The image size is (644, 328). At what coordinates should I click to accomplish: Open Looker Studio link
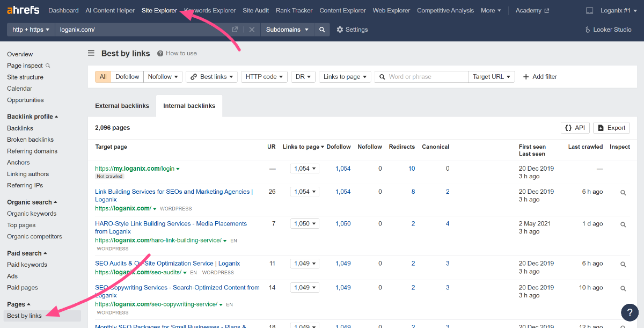pos(608,30)
